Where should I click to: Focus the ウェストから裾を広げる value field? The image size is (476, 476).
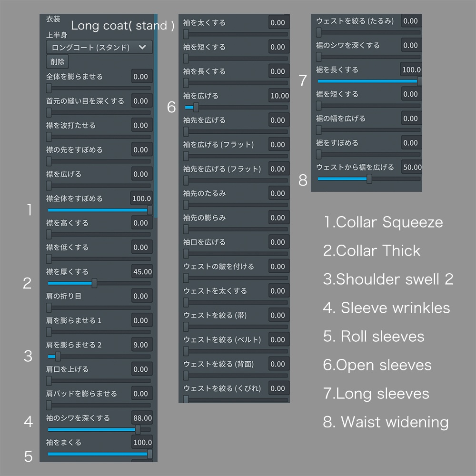click(x=411, y=168)
